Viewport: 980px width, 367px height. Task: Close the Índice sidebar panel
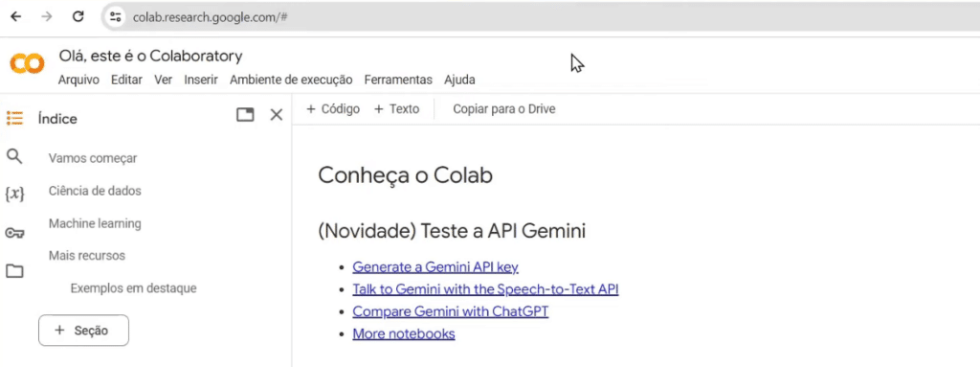(277, 115)
